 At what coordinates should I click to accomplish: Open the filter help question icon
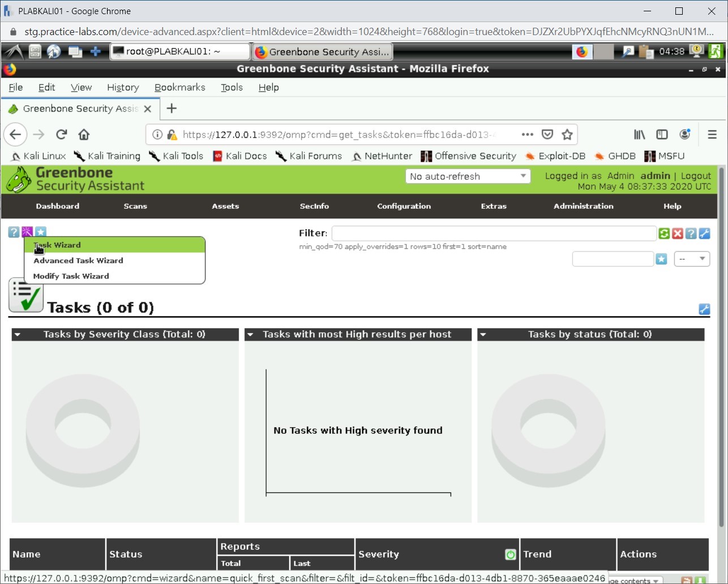tap(691, 233)
